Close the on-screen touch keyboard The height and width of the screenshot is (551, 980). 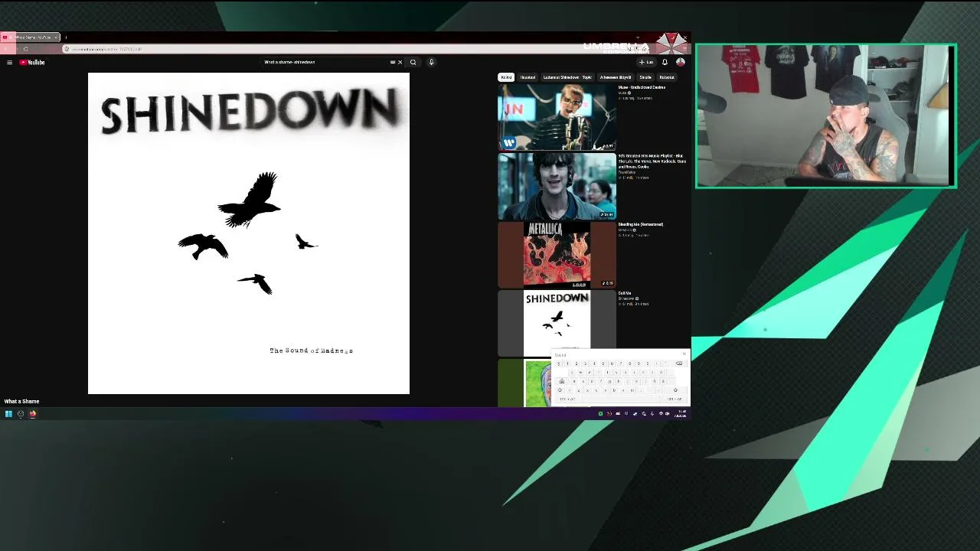click(x=684, y=354)
